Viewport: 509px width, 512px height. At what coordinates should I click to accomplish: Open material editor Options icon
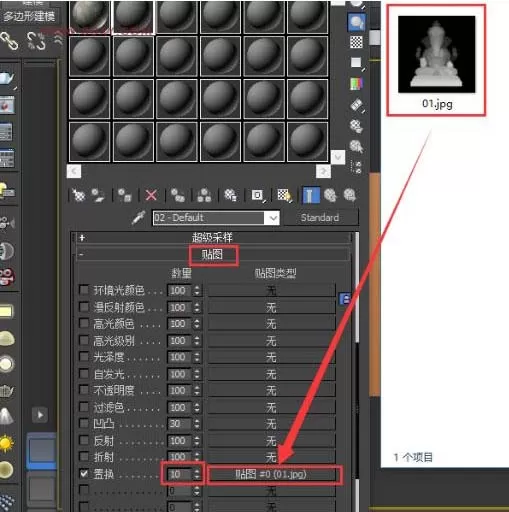click(356, 126)
